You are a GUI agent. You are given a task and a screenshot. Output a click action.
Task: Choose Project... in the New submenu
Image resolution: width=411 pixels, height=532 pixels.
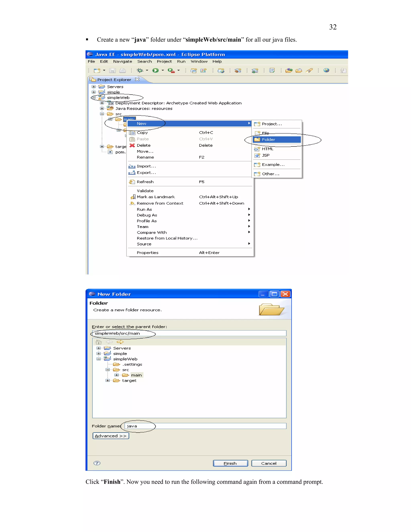(277, 124)
